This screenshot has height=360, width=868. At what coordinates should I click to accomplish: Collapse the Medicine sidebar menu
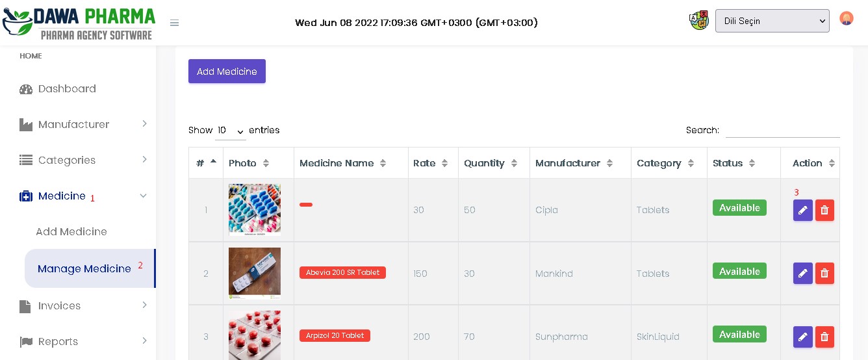coord(84,196)
